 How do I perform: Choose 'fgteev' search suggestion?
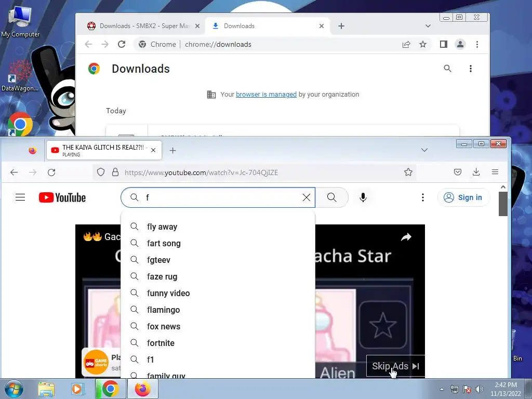pyautogui.click(x=218, y=260)
